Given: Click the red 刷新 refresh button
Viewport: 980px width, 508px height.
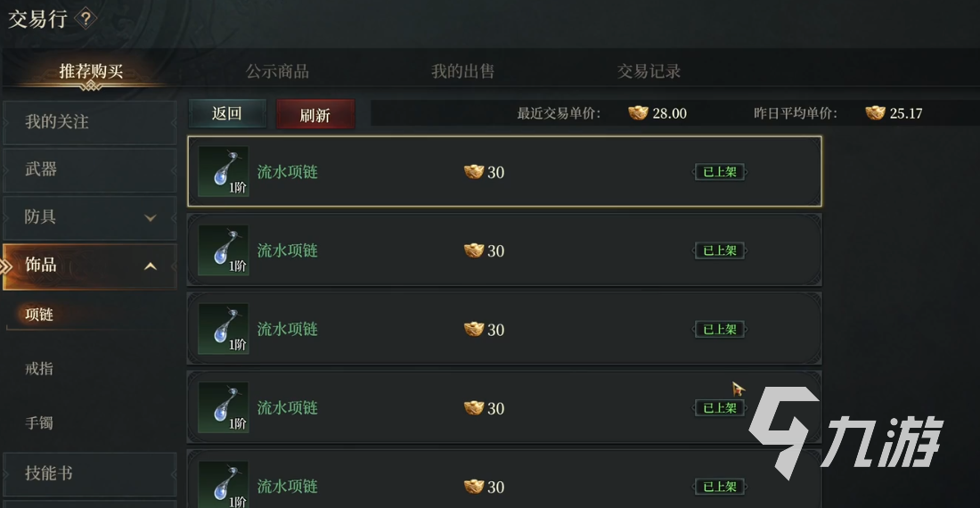Looking at the screenshot, I should click(315, 114).
